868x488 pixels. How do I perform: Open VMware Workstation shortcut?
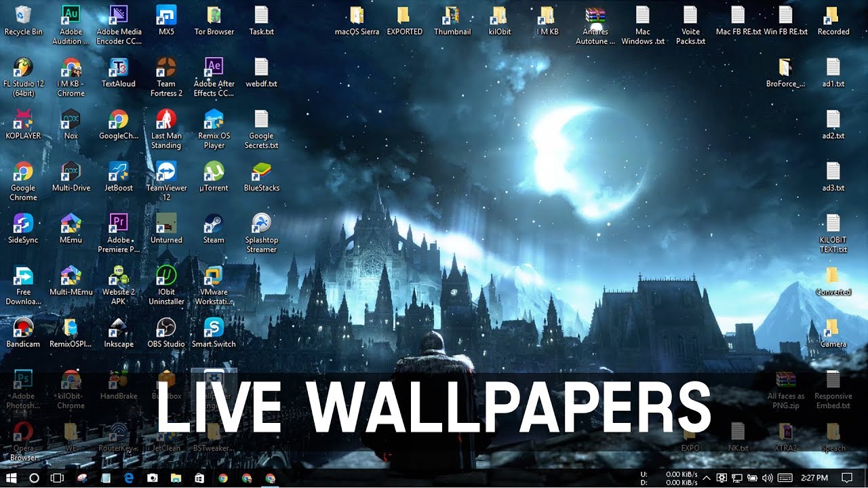point(214,286)
